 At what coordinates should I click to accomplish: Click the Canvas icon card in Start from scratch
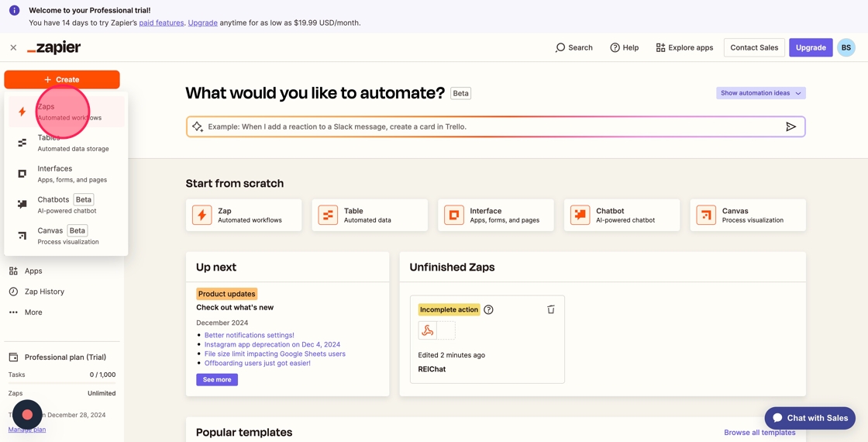tap(706, 215)
